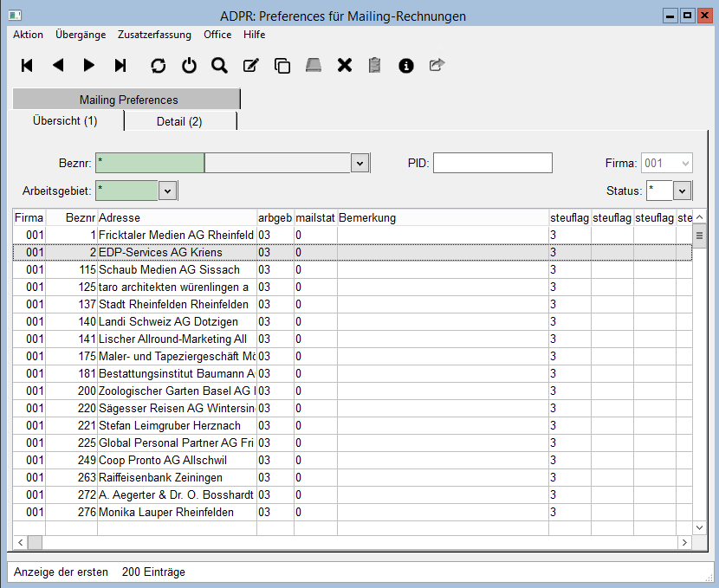Open the Arbeitsgebiet dropdown
719x588 pixels.
coord(167,191)
